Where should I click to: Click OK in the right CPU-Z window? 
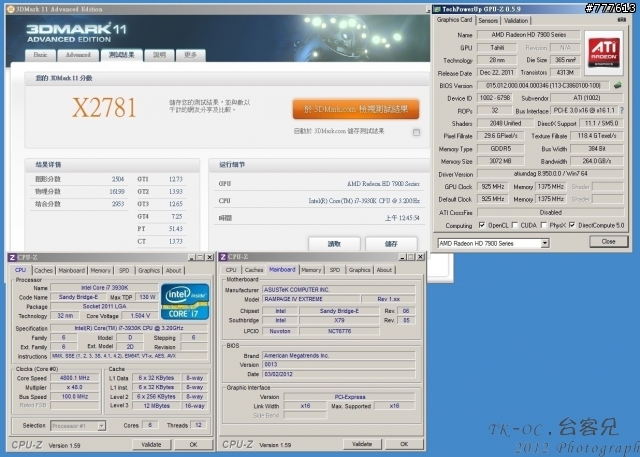coord(404,444)
